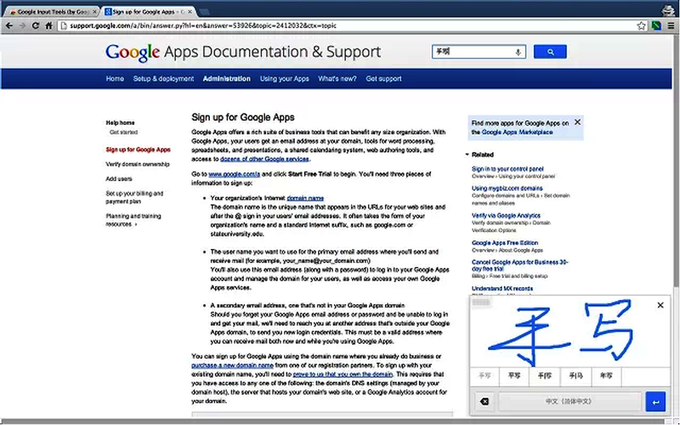Open the Chrome menu icon
The height and width of the screenshot is (425, 680).
[x=671, y=26]
